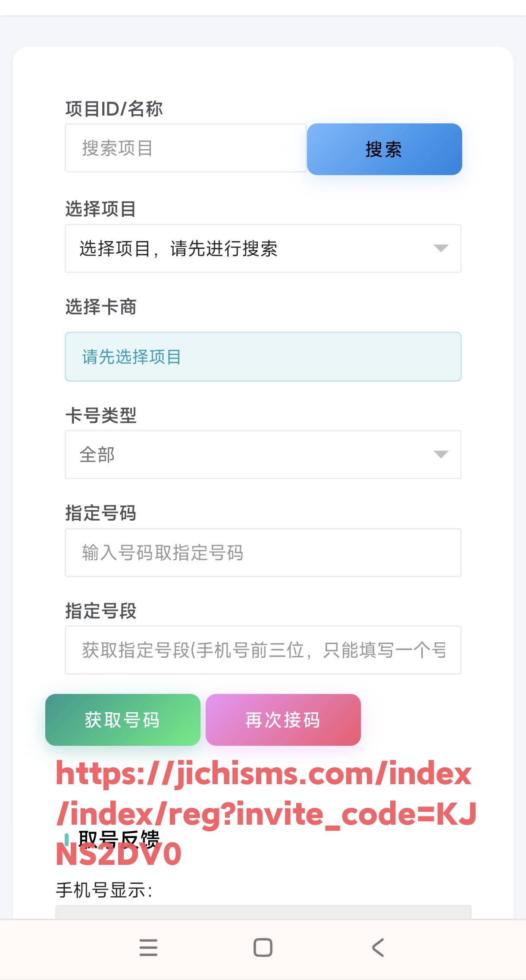Click the 项目ID/名称 label
The width and height of the screenshot is (526, 980).
click(114, 109)
